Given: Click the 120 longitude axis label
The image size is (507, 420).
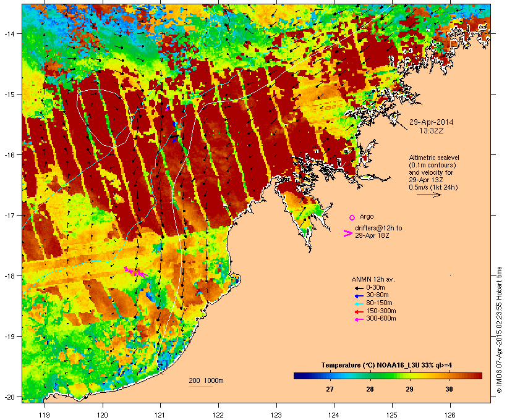Looking at the screenshot, I should (x=103, y=415).
